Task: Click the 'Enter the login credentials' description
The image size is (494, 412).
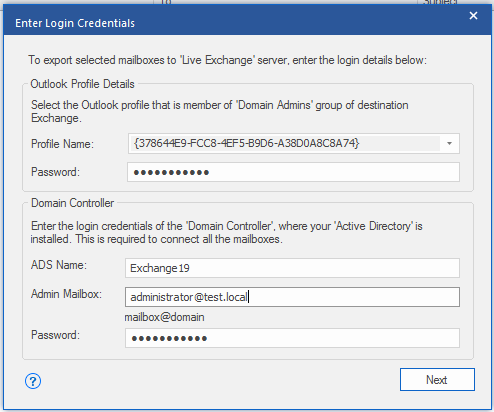Action: pyautogui.click(x=227, y=232)
